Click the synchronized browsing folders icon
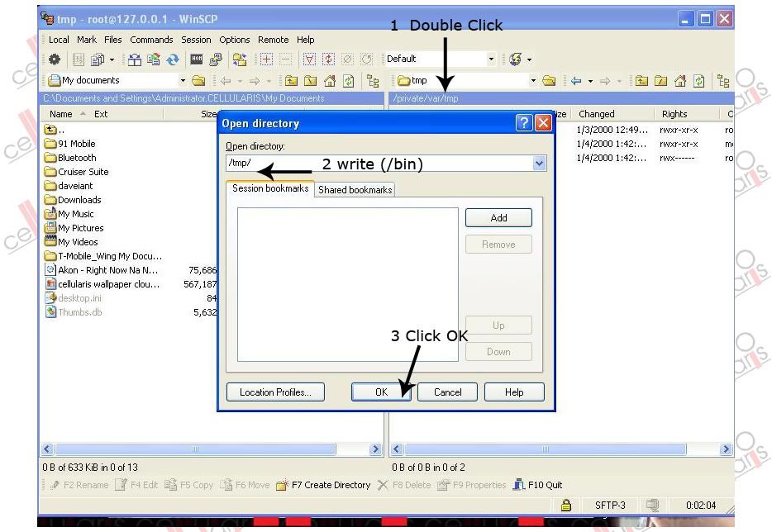Viewport: 772px width, 532px height. 240,59
